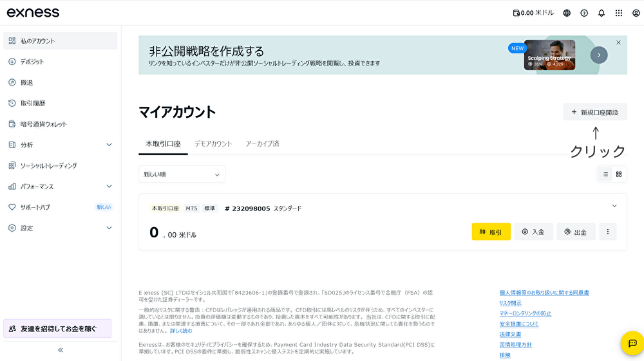Click the 入金 button
Viewport: 644px width, 361px height.
[533, 232]
